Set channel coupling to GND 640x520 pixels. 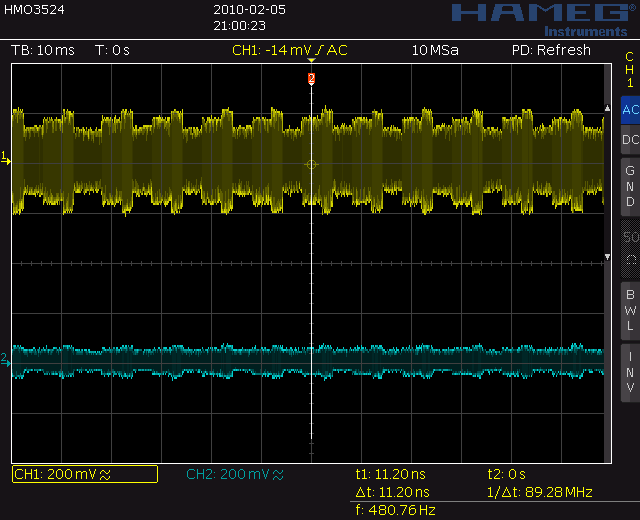(630, 187)
